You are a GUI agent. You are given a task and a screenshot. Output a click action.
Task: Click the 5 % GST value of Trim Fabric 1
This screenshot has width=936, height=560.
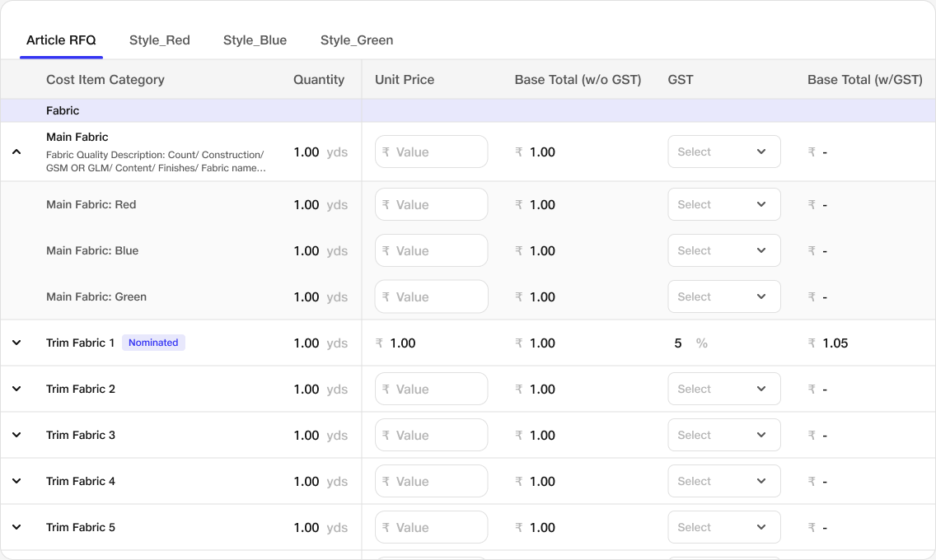[690, 343]
